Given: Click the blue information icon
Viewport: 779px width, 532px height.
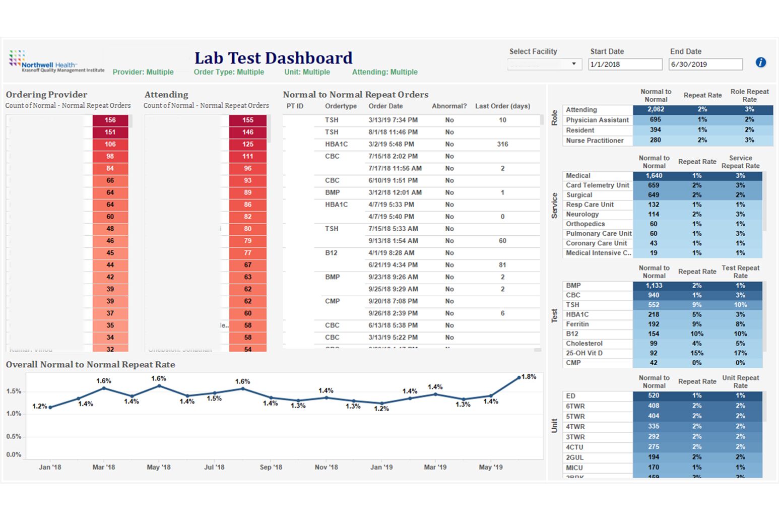Looking at the screenshot, I should [x=761, y=62].
